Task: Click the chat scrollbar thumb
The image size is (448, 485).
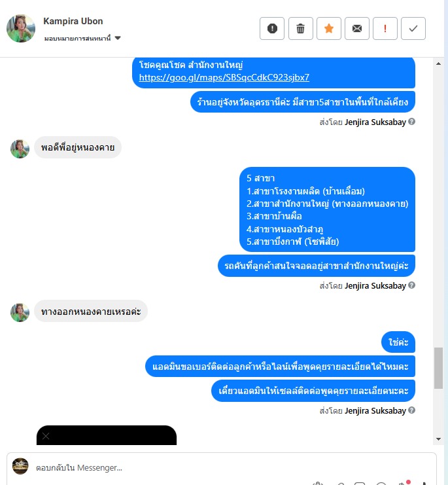Action: click(438, 368)
